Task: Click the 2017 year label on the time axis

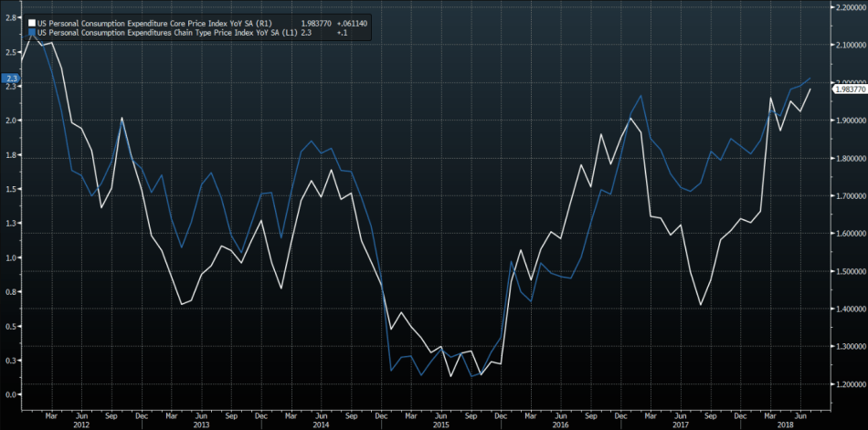Action: tap(682, 425)
